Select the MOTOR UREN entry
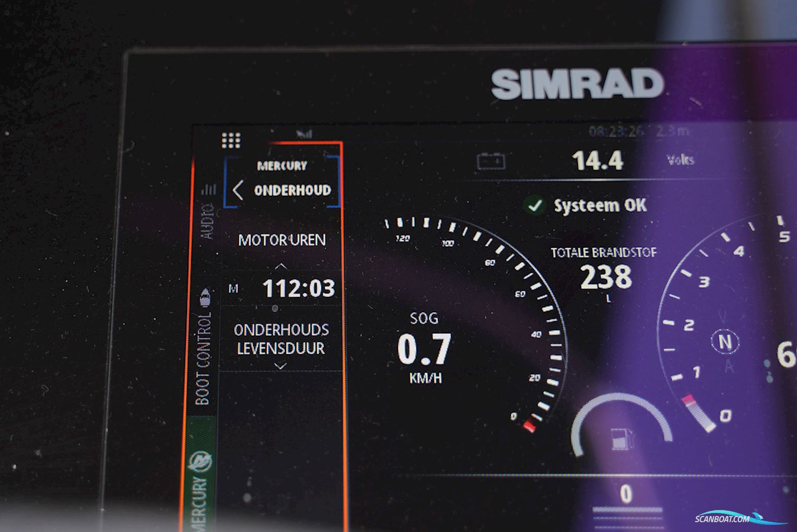This screenshot has height=532, width=797. click(282, 240)
